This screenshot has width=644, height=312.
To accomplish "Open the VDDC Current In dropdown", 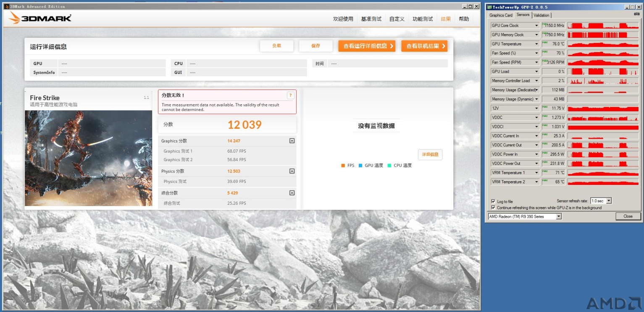I will click(536, 136).
